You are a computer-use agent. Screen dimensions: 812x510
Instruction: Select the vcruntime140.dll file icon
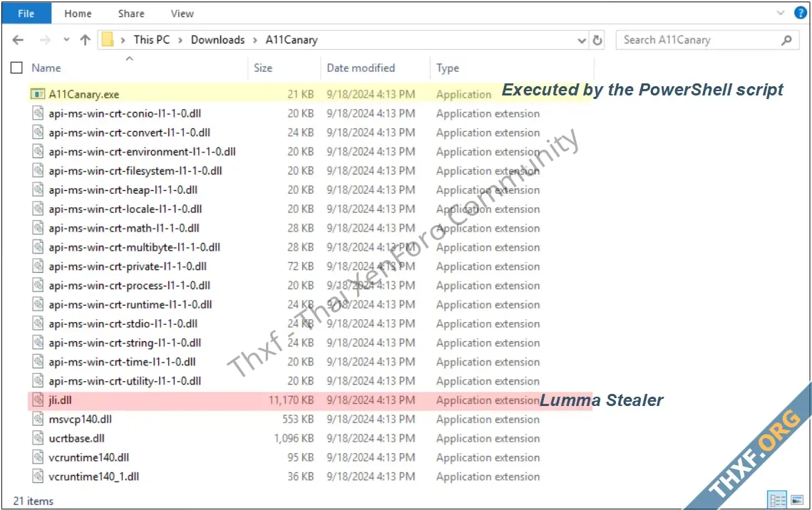(38, 458)
